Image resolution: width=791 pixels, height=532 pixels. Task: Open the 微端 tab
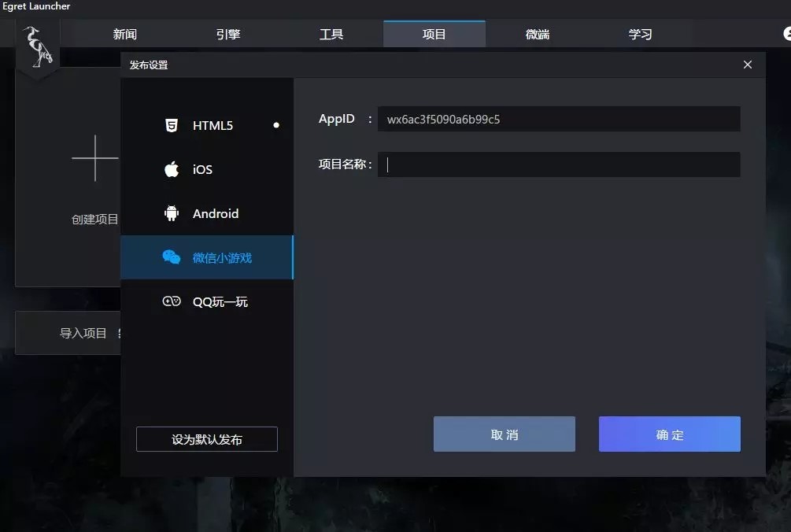538,34
